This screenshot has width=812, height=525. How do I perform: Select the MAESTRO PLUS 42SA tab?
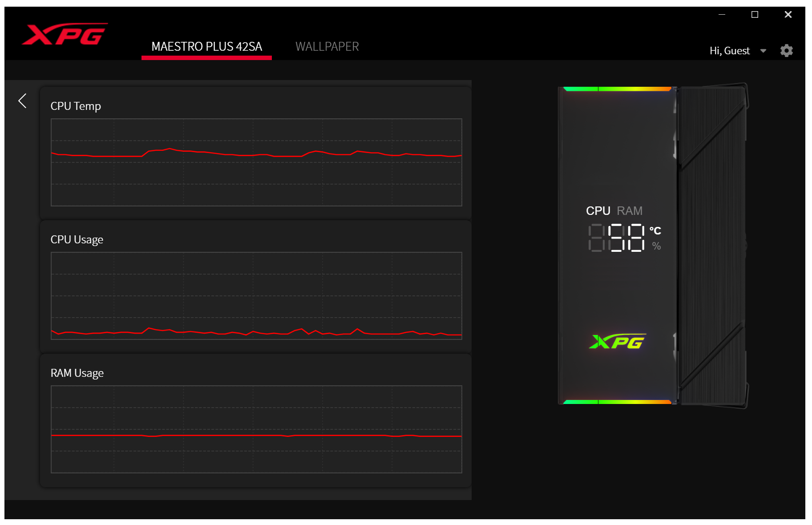[206, 47]
